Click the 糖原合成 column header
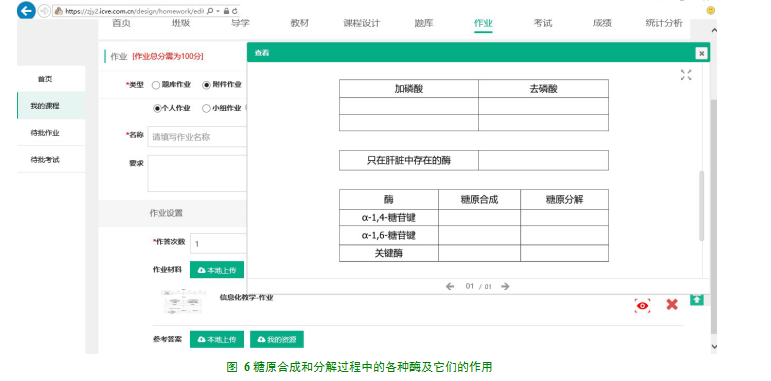Viewport: 771px width, 381px height. 479,200
